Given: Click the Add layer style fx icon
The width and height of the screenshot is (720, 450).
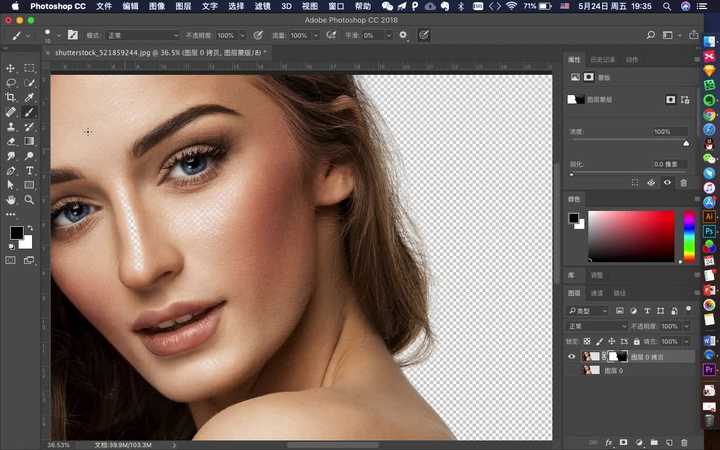Looking at the screenshot, I should pyautogui.click(x=609, y=442).
